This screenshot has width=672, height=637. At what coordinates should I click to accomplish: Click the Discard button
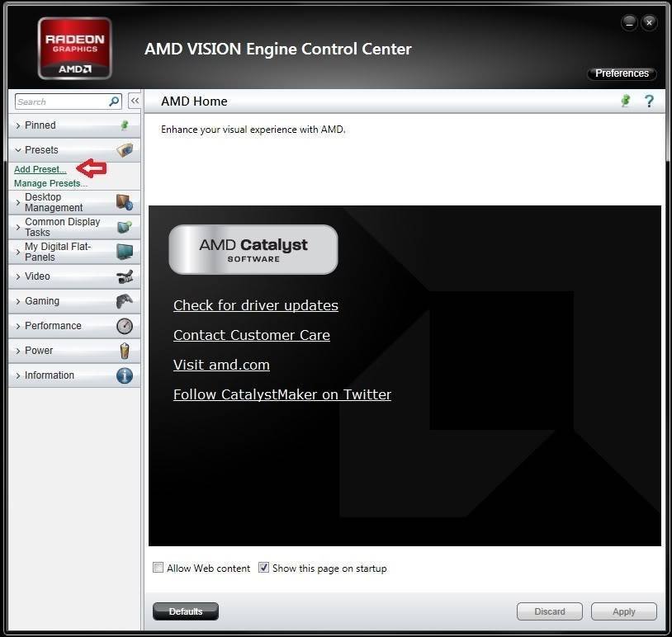click(550, 611)
